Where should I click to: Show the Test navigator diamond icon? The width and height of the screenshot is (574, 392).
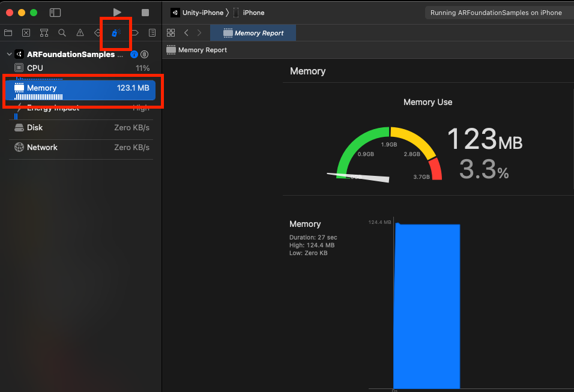[98, 33]
